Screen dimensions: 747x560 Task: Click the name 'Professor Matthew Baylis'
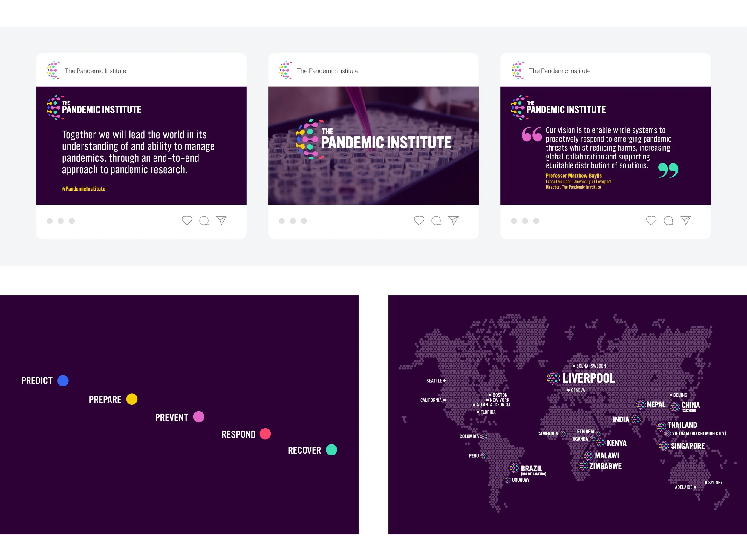coord(574,176)
